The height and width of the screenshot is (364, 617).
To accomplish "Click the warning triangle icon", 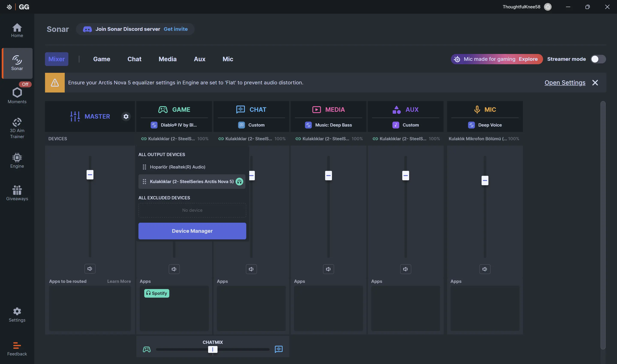I will point(55,83).
